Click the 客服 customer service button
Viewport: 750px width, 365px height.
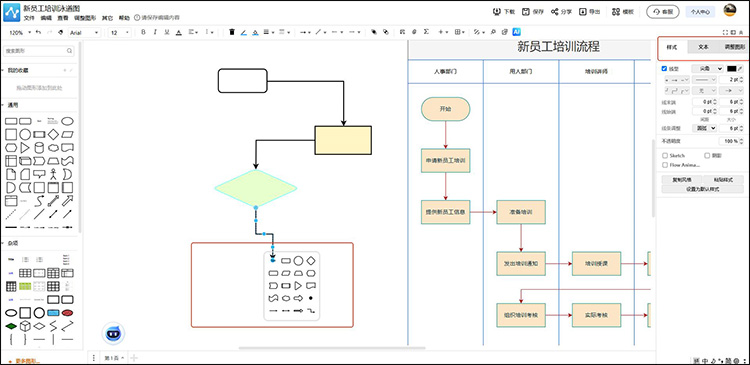tap(662, 11)
